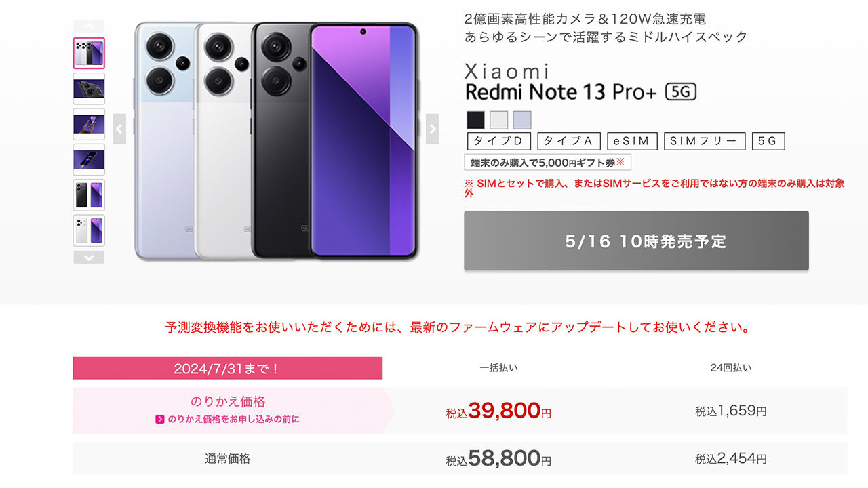Click the タイプD tag
The image size is (868, 488).
click(x=498, y=141)
